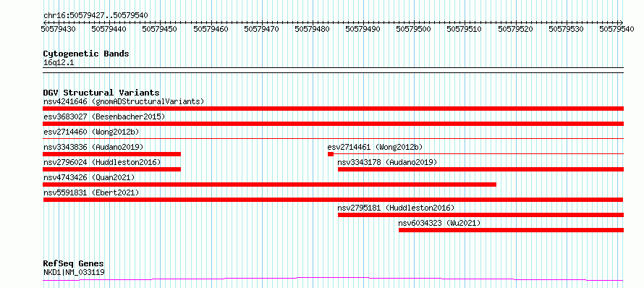The image size is (644, 288).
Task: Select ruler position 50579530
Action: click(x=566, y=29)
